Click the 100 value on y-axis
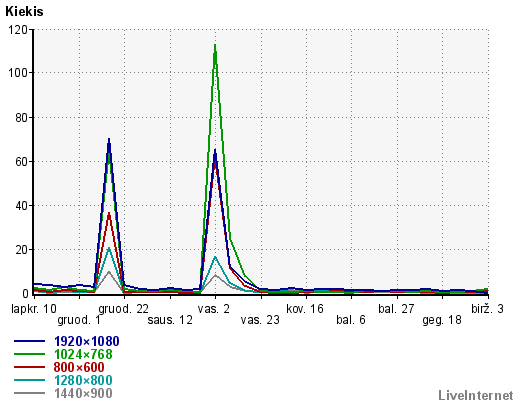 pyautogui.click(x=17, y=72)
